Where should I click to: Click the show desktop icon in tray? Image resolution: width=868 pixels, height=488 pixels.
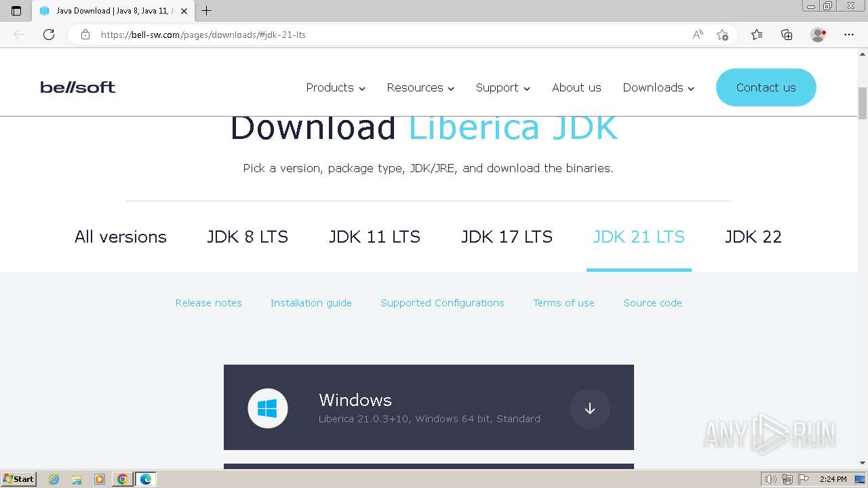(x=860, y=479)
